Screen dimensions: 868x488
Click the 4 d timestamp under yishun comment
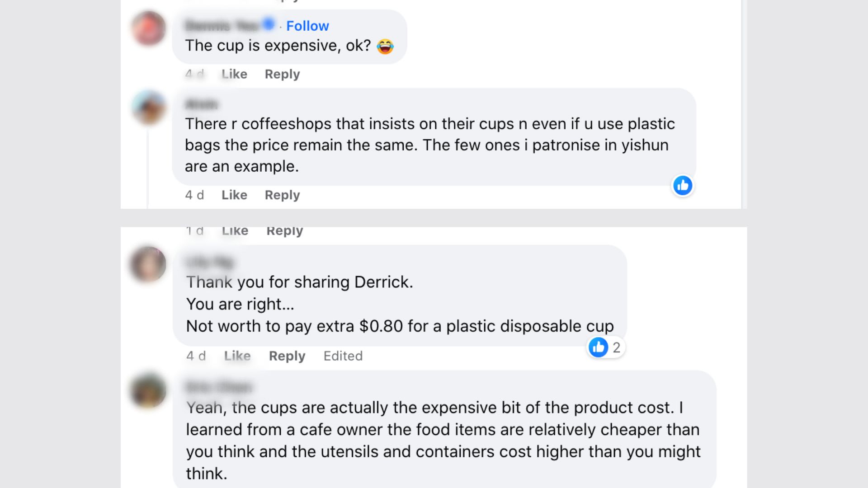click(194, 195)
